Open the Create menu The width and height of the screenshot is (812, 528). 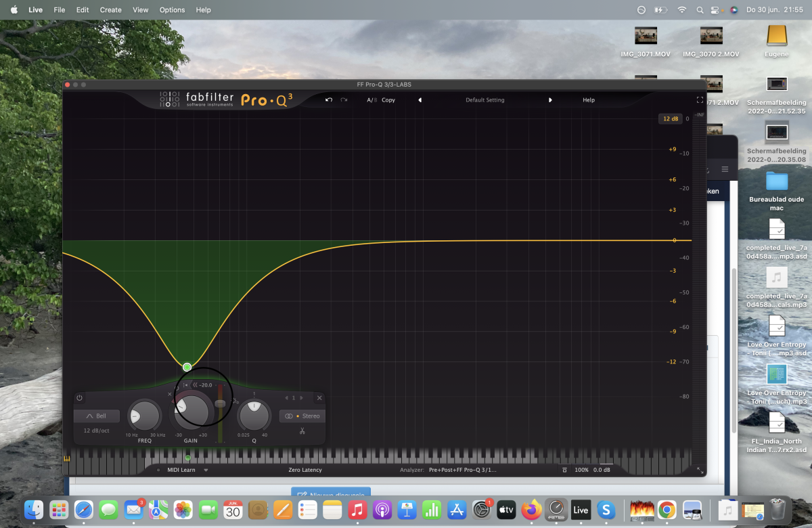tap(111, 10)
